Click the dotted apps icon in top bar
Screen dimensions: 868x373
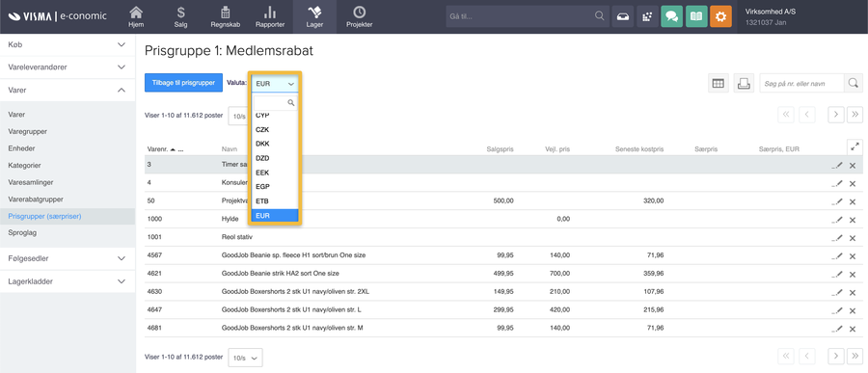[x=647, y=16]
